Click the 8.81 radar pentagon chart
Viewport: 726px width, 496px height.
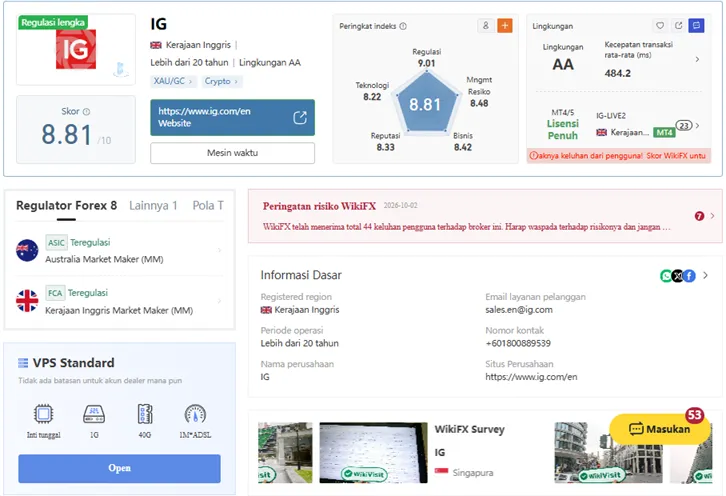(x=425, y=103)
